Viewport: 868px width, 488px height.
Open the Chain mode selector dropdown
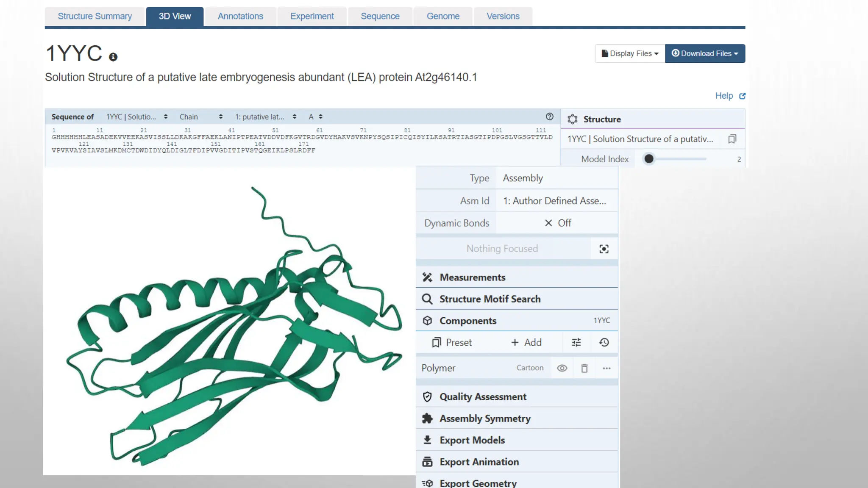201,116
